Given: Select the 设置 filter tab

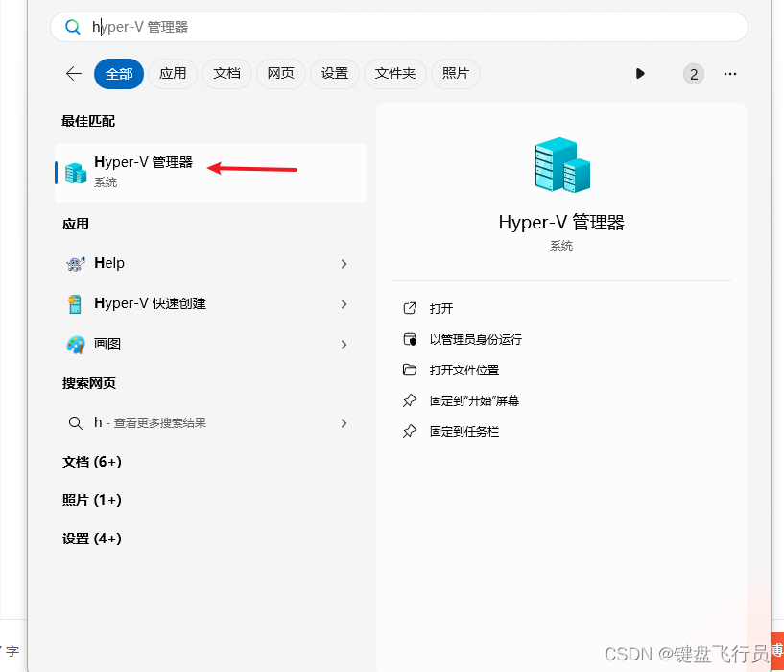Looking at the screenshot, I should 335,74.
